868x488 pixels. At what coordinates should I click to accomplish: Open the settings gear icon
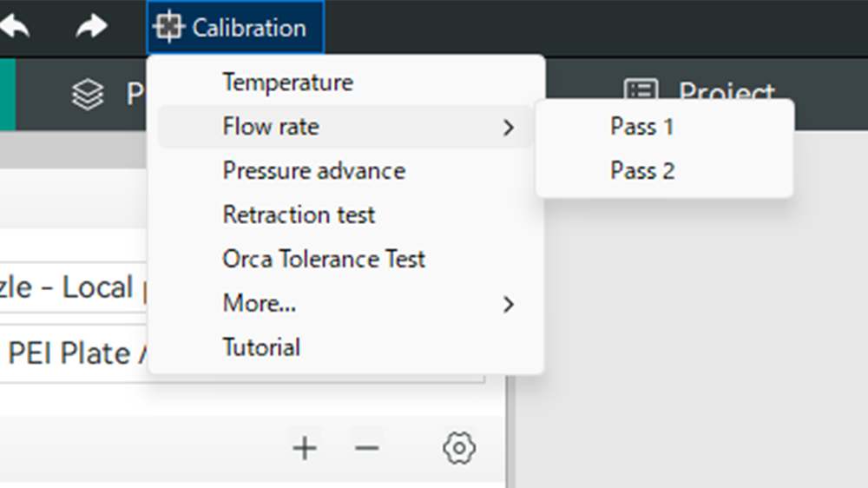click(x=458, y=448)
